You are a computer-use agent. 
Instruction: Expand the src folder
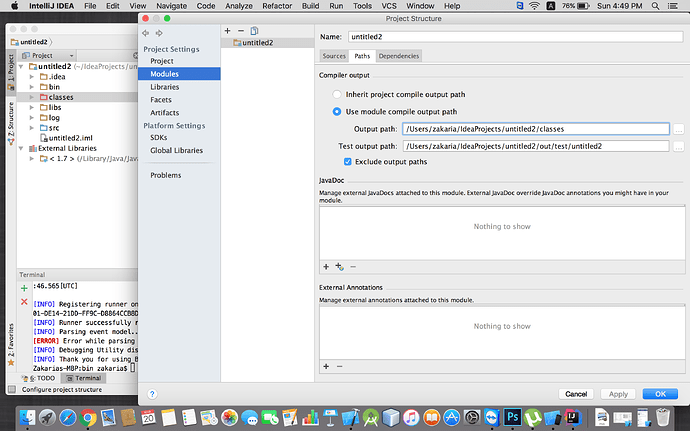click(32, 128)
